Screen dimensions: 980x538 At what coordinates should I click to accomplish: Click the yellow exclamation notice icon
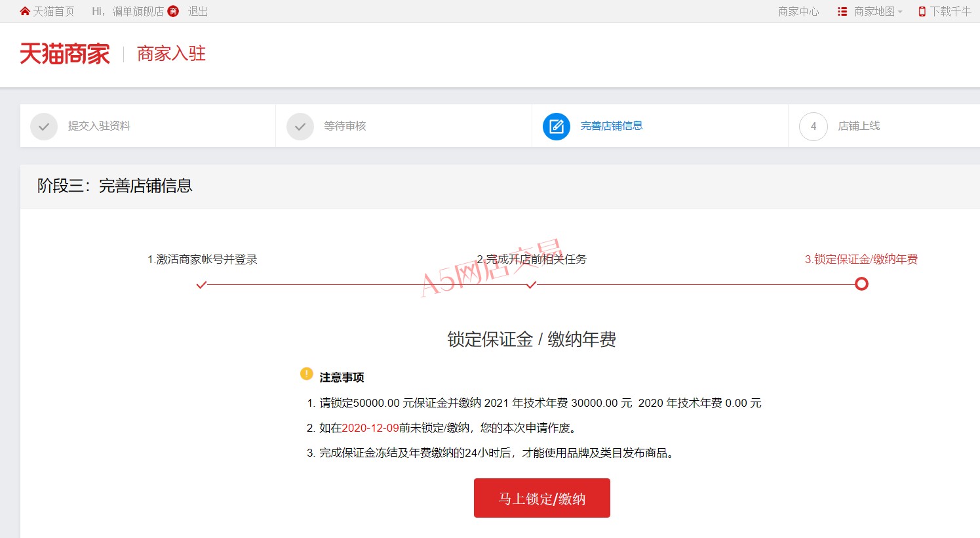306,374
